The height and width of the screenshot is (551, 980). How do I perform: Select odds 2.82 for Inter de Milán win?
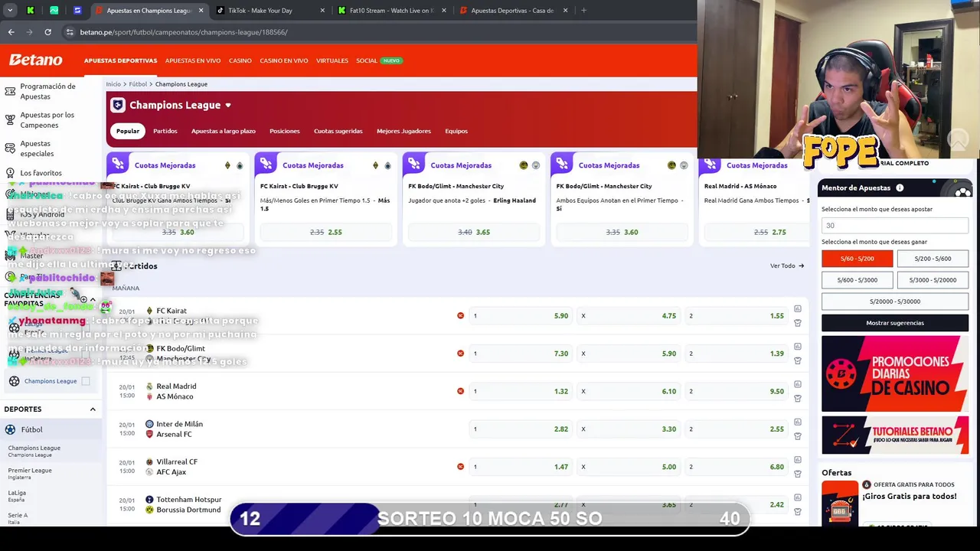(521, 429)
